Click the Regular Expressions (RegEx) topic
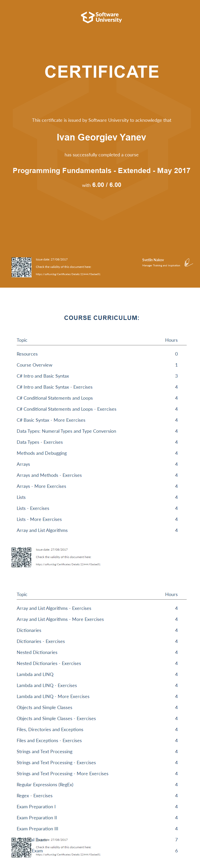This screenshot has width=200, height=868. point(45,785)
